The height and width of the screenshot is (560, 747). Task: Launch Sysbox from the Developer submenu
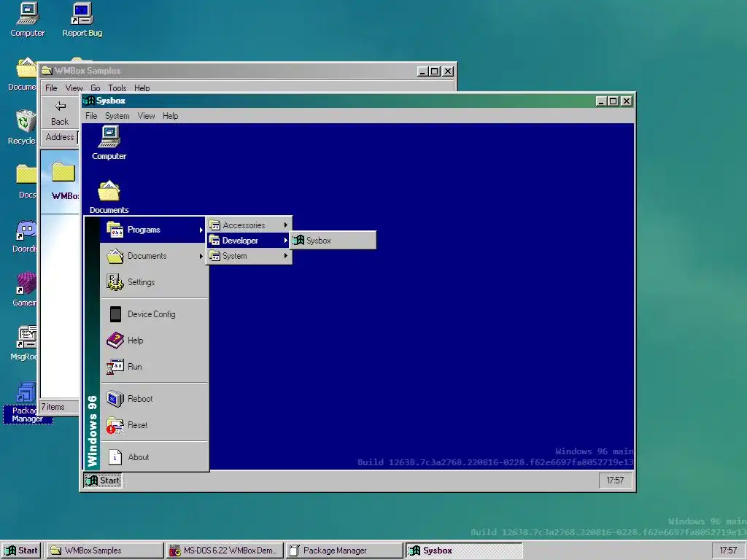coord(333,241)
